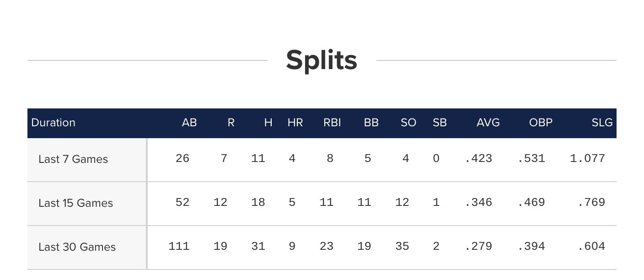Click the .346 AVG value

point(478,202)
